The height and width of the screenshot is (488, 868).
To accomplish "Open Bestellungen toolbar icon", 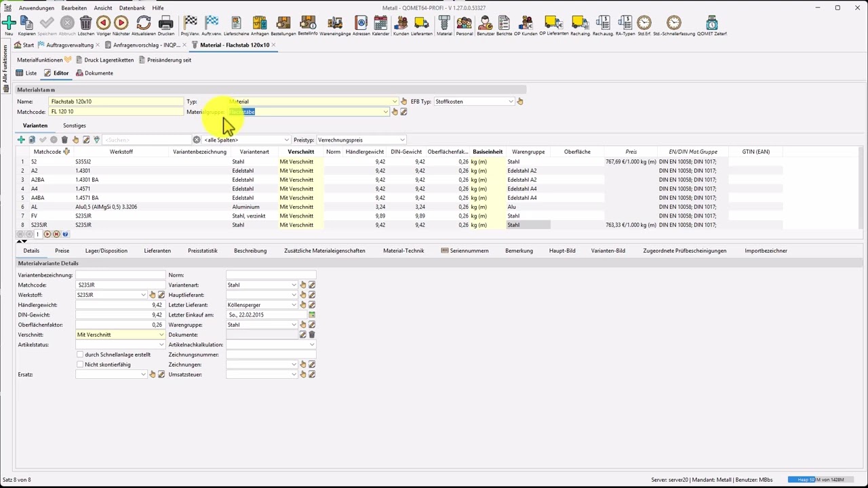I will click(283, 23).
